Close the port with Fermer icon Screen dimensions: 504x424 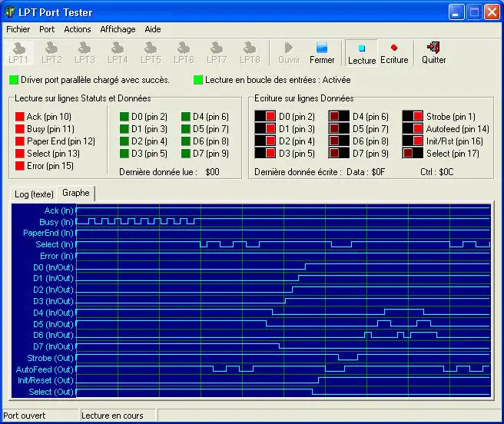pyautogui.click(x=322, y=53)
